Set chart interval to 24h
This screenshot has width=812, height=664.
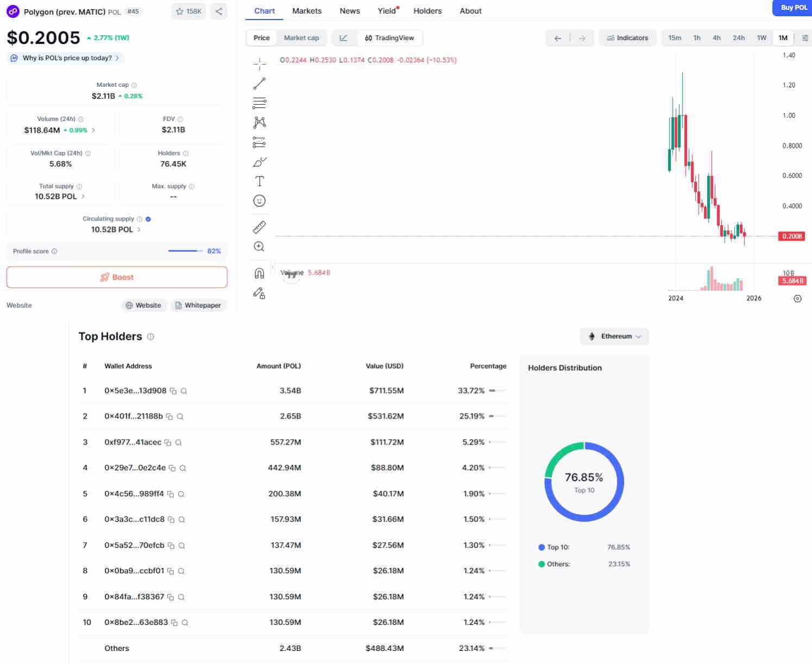[x=739, y=38]
